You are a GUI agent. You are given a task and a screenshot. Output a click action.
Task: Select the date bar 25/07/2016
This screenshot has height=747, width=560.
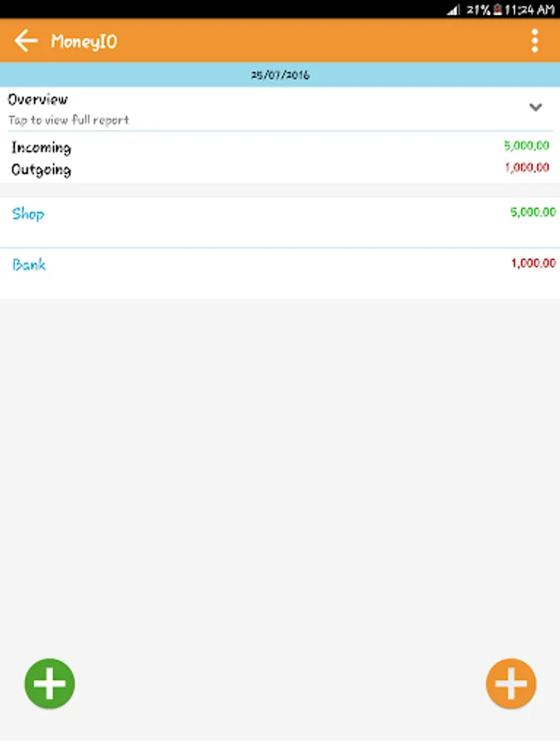click(x=280, y=75)
